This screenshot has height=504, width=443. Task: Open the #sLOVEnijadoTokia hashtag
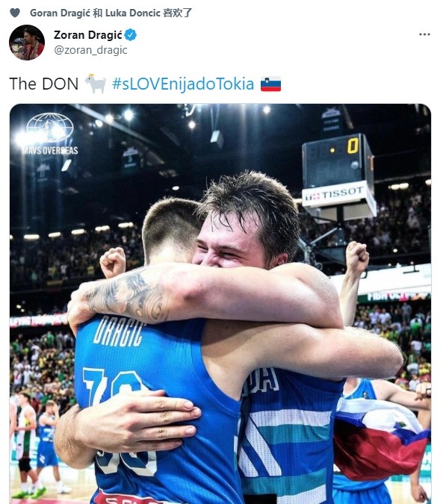[x=183, y=84]
